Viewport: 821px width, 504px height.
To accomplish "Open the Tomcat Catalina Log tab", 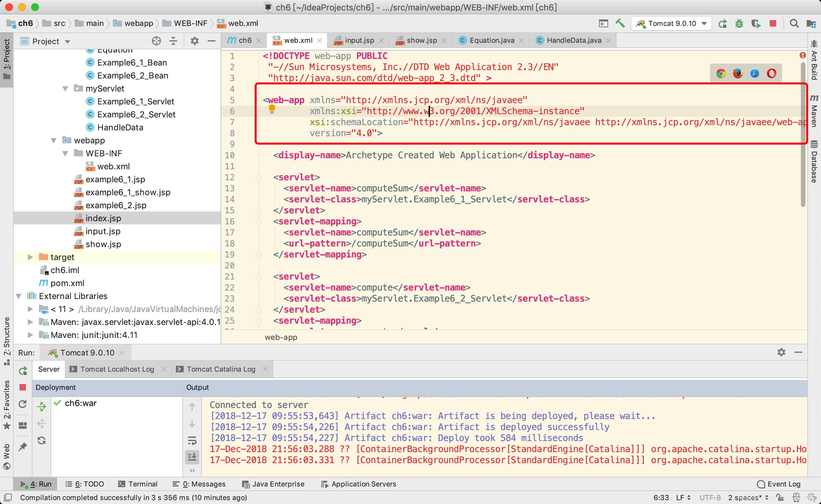I will point(221,369).
